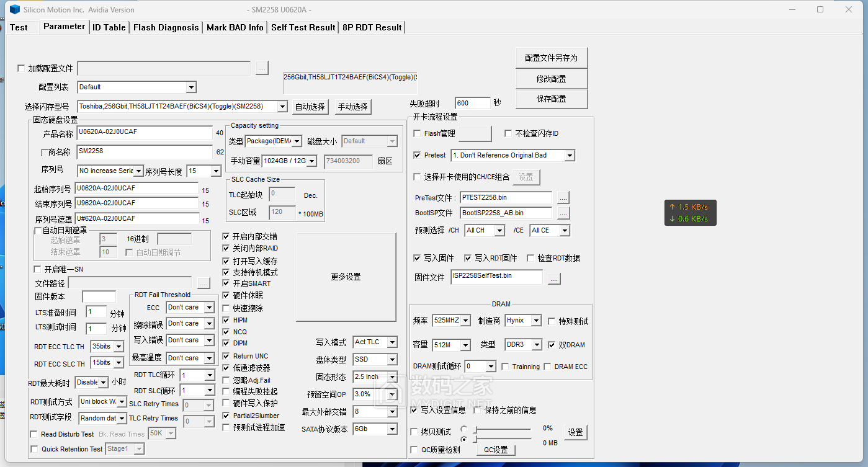Click the 更多设置 button
The image size is (868, 467).
(x=346, y=277)
